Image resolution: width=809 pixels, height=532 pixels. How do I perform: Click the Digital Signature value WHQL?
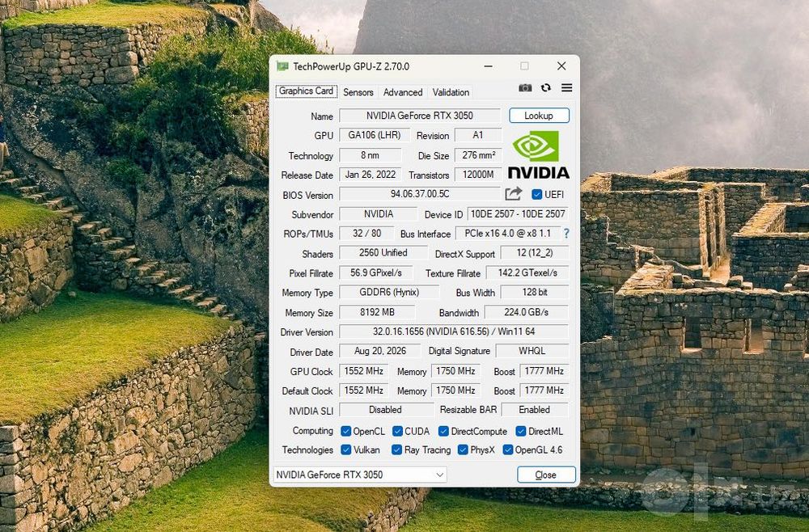coord(532,351)
